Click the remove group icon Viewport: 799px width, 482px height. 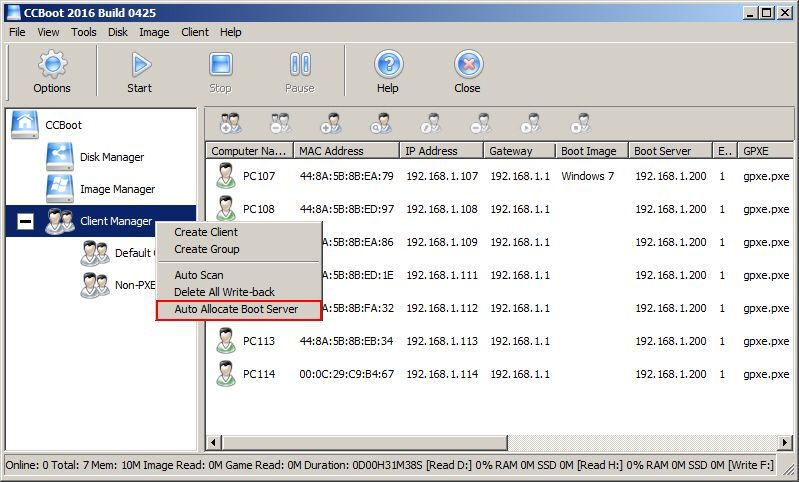[x=280, y=123]
